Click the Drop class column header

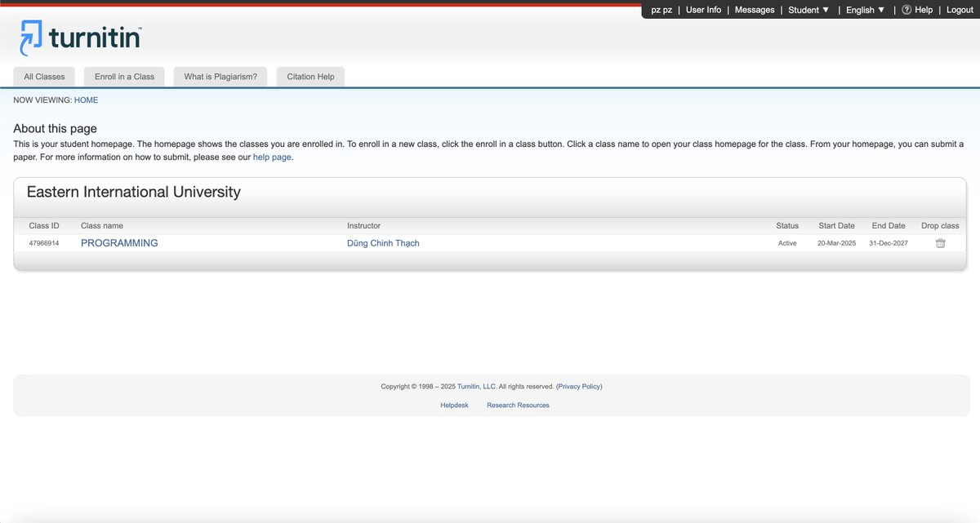click(940, 225)
